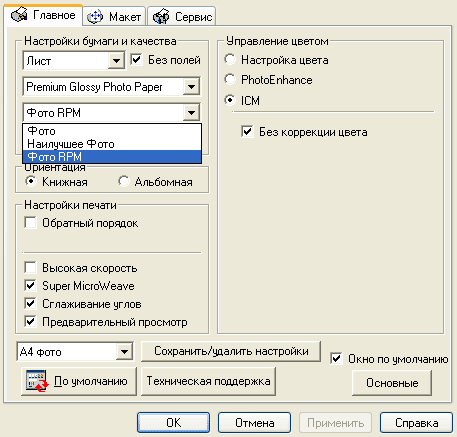
Task: Open the Лист paper source dropdown
Action: tap(116, 61)
